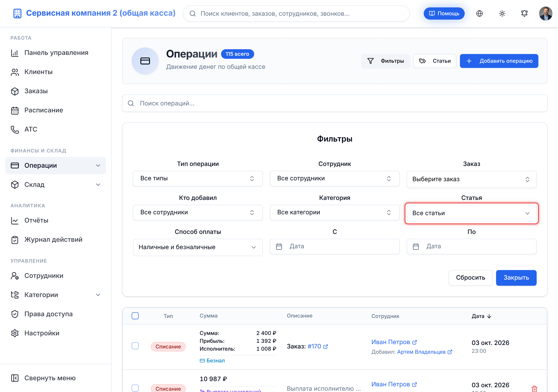Open Отчёты in the sidebar
The width and height of the screenshot is (558, 392).
[x=36, y=220]
